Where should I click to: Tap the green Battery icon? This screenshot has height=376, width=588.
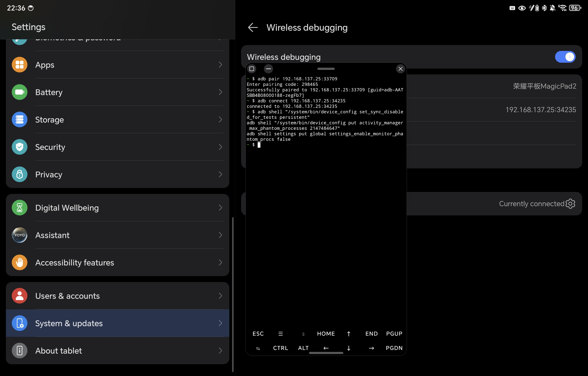20,92
